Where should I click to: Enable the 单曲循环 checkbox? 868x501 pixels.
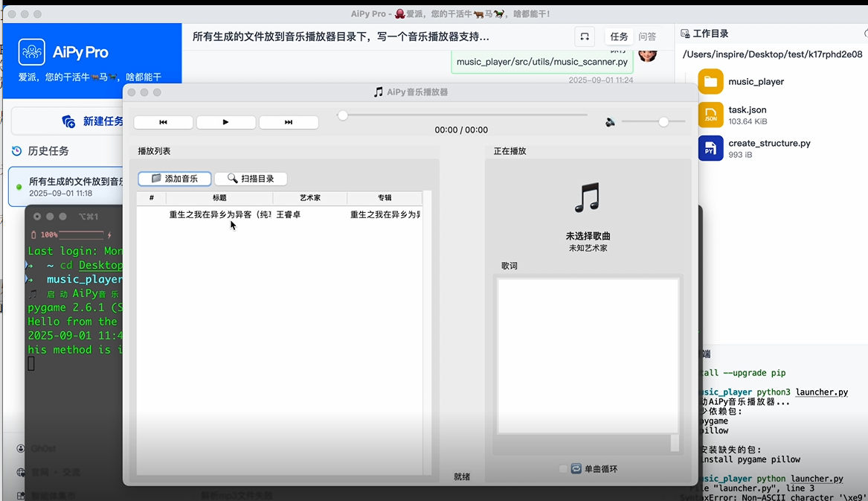click(x=563, y=469)
